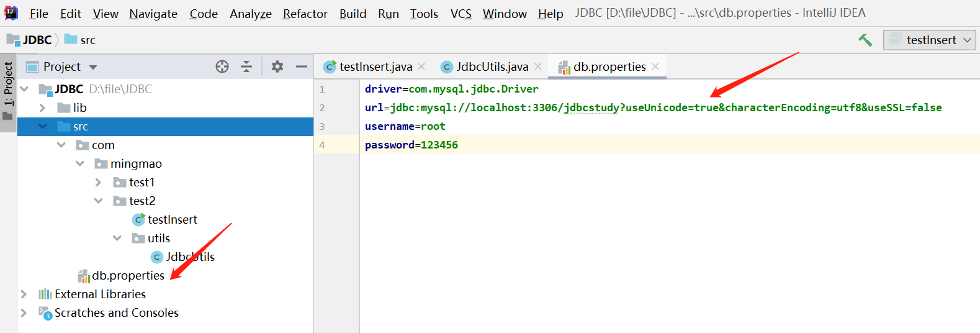Image resolution: width=980 pixels, height=333 pixels.
Task: Open the Window menu
Action: click(x=505, y=14)
